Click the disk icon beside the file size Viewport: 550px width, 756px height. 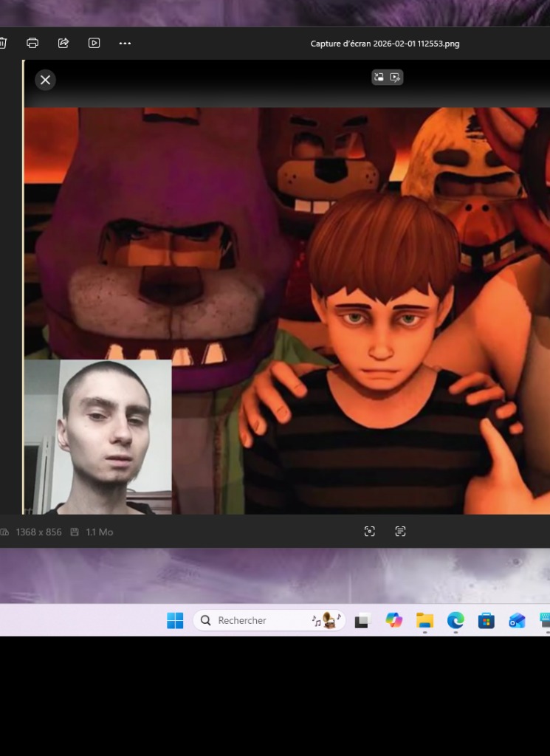75,532
